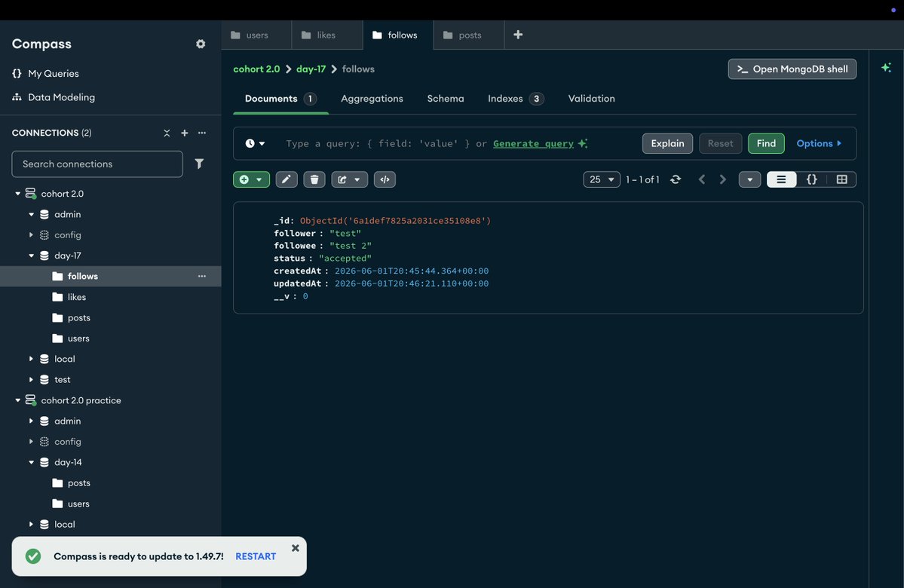
Task: Focus the Search connections field
Action: pos(97,164)
